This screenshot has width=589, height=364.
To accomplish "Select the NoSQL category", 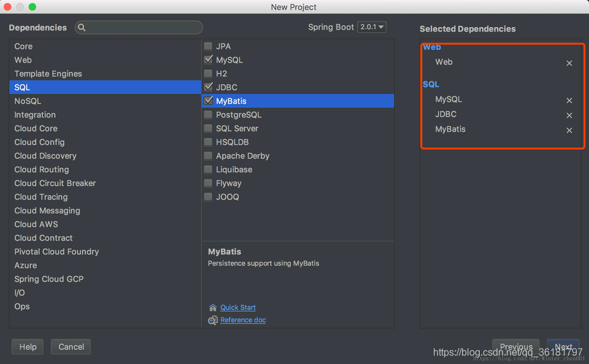I will [105, 101].
